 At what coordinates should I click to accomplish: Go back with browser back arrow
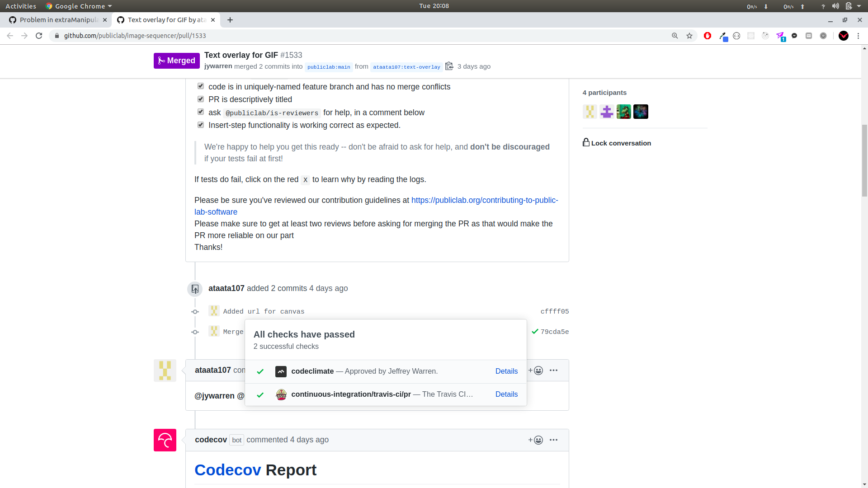pos(10,36)
